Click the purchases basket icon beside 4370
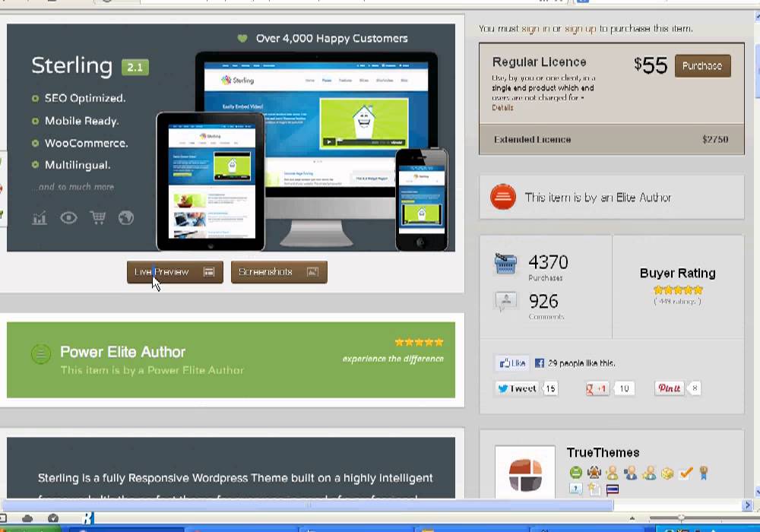This screenshot has height=532, width=760. click(x=505, y=264)
